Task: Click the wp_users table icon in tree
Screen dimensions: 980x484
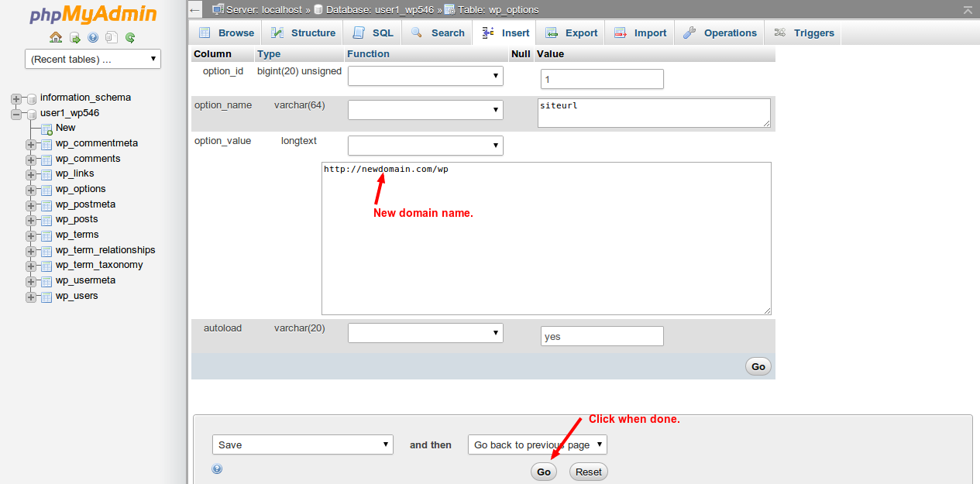Action: 46,297
